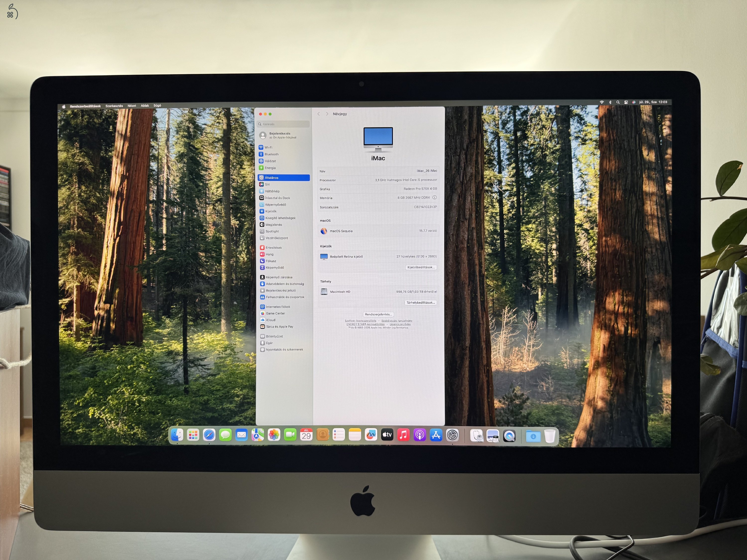Open the Licencszerződés link
The width and height of the screenshot is (747, 560).
point(400,324)
